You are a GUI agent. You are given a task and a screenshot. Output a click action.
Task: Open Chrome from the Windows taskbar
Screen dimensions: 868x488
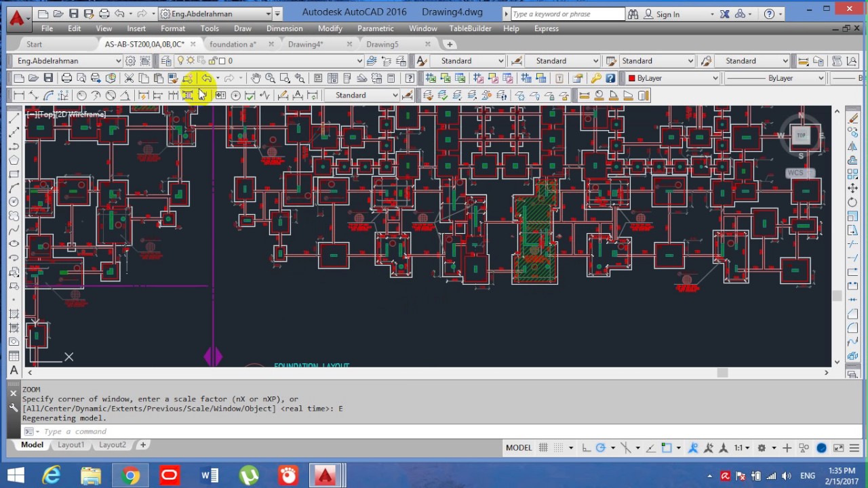(x=130, y=476)
